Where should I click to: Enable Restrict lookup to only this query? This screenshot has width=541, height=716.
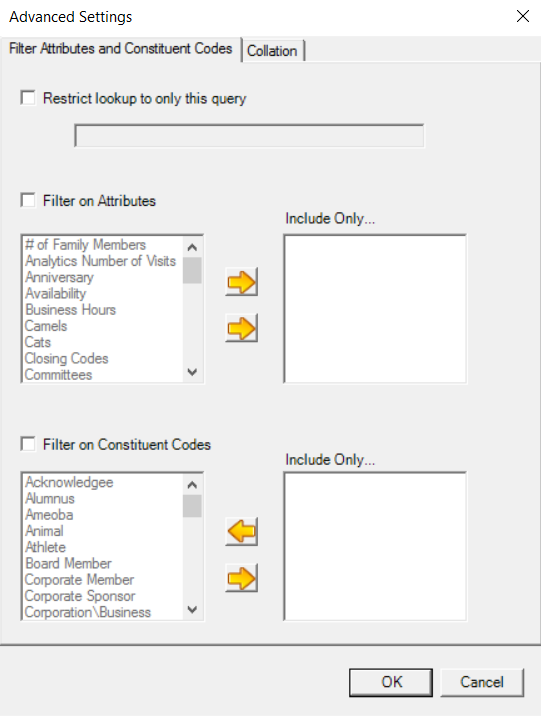point(28,98)
